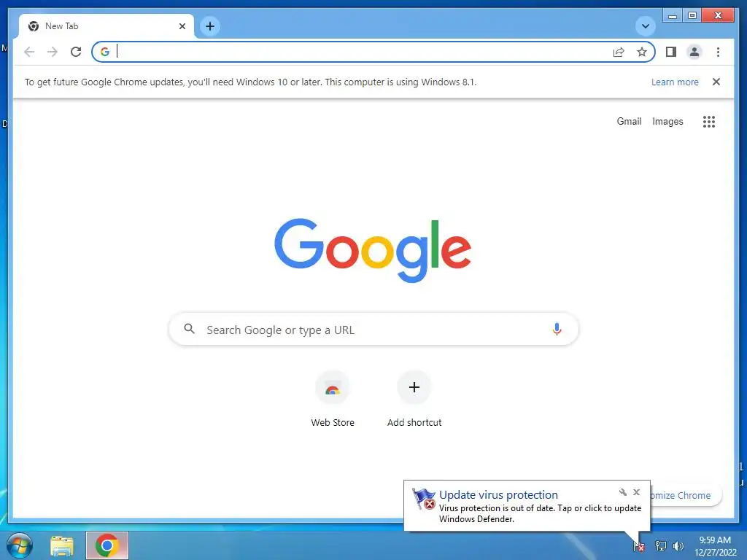Image resolution: width=747 pixels, height=560 pixels.
Task: Maximize the Chrome window
Action: 692,16
